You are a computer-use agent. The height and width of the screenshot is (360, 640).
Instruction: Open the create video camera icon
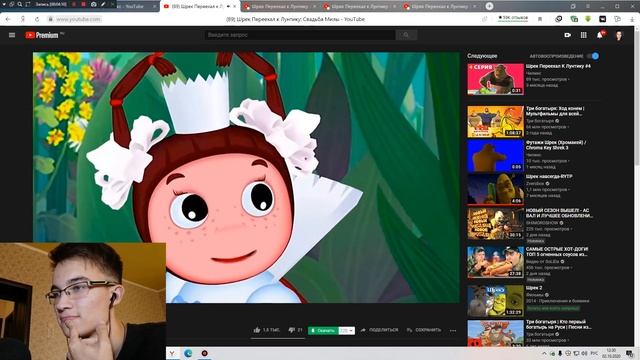click(x=567, y=35)
